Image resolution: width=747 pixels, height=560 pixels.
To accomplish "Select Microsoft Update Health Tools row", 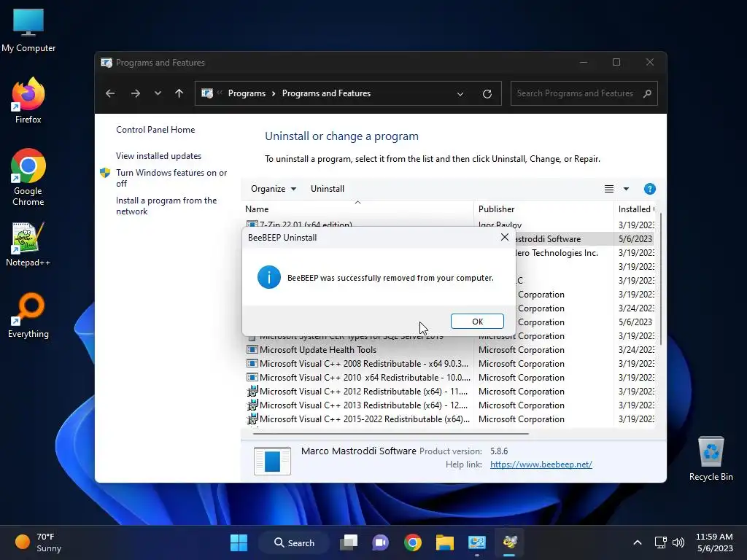I will pyautogui.click(x=449, y=349).
